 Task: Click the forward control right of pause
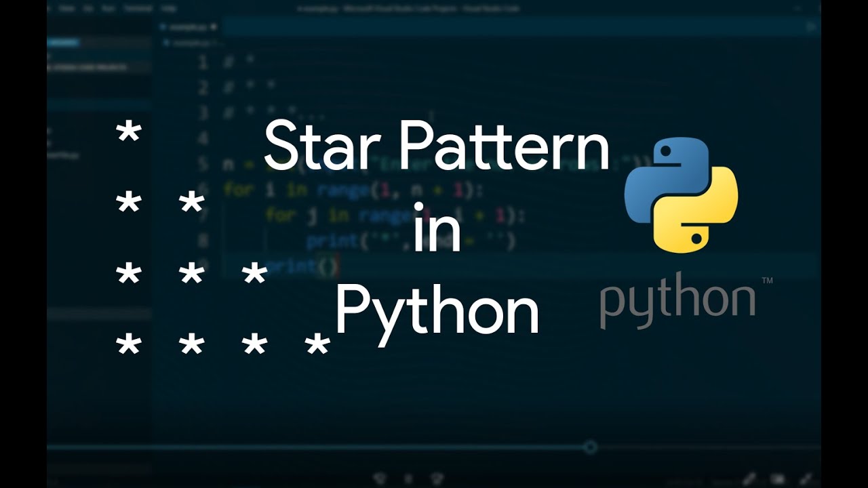[x=437, y=479]
